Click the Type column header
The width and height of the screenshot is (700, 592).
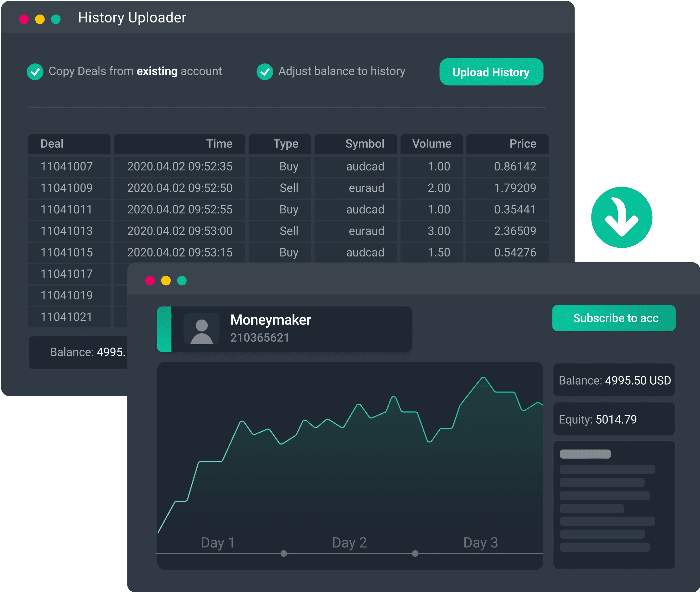(x=280, y=144)
